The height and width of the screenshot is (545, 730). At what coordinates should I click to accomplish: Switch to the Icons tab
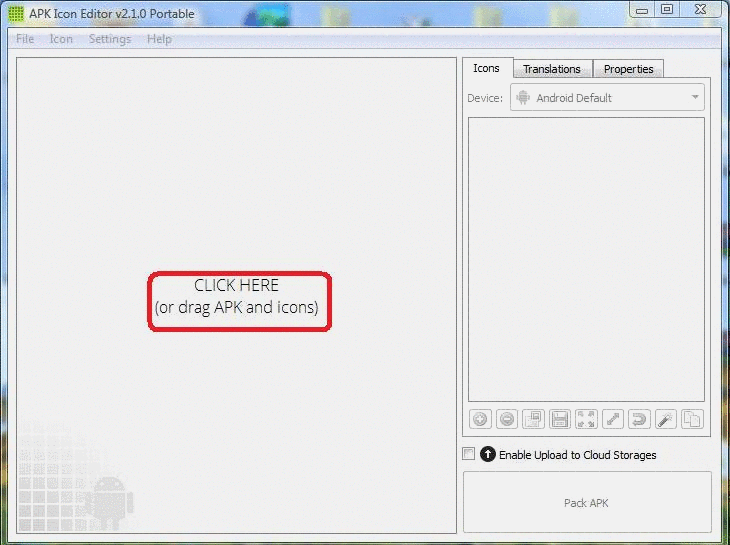point(487,68)
